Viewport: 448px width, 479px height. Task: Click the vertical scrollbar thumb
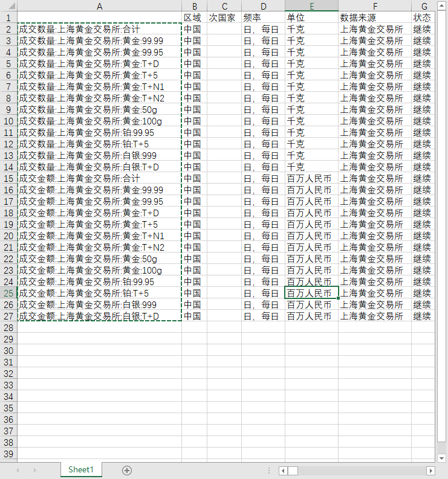441,226
